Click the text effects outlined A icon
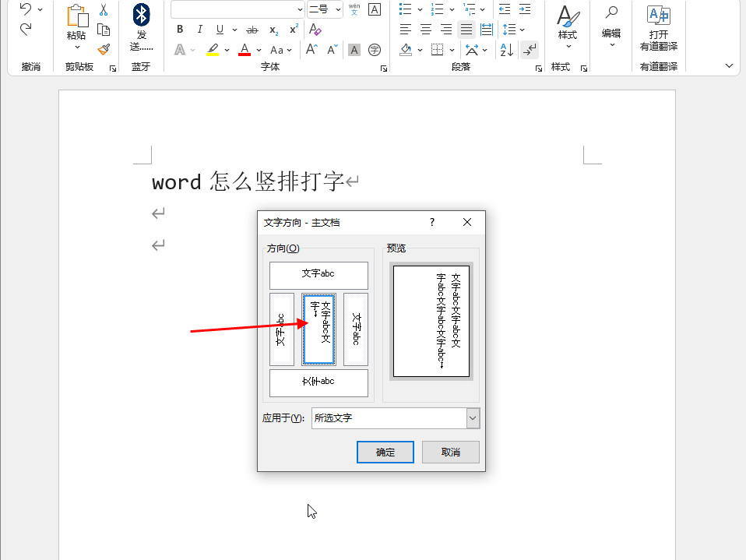This screenshot has height=560, width=746. pyautogui.click(x=180, y=50)
